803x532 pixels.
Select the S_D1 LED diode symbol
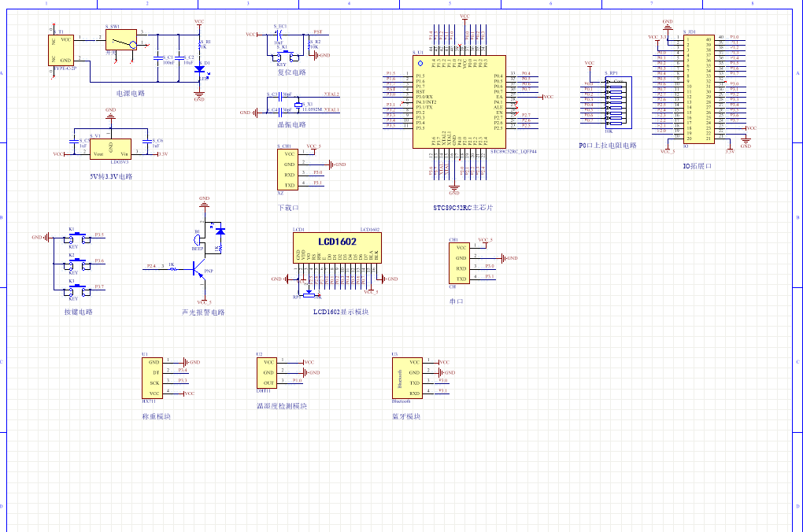point(198,69)
